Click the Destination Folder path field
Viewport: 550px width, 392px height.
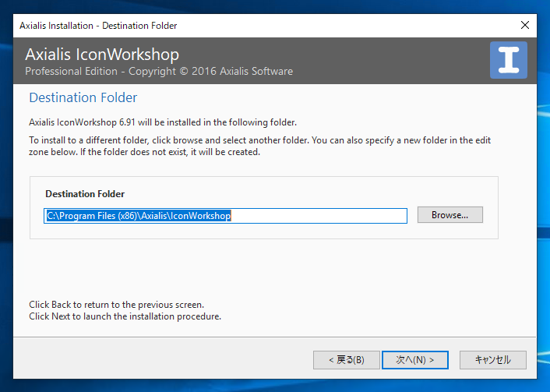[226, 215]
